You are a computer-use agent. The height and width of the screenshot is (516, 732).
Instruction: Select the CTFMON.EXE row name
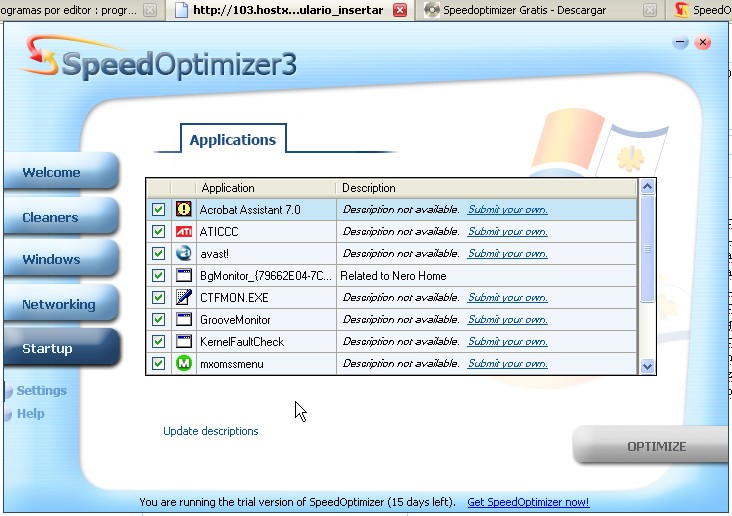(x=234, y=298)
